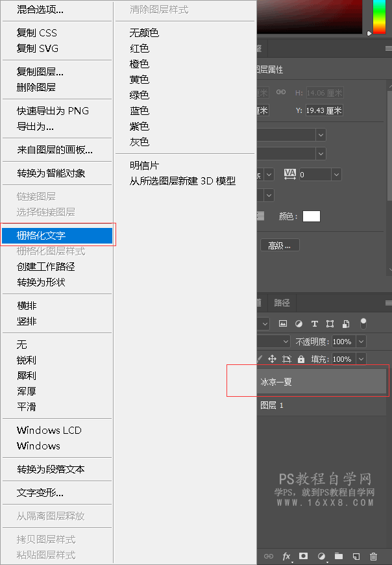The image size is (392, 565).
Task: Toggle prevent auto-nesting in artboards lock
Action: (x=286, y=359)
